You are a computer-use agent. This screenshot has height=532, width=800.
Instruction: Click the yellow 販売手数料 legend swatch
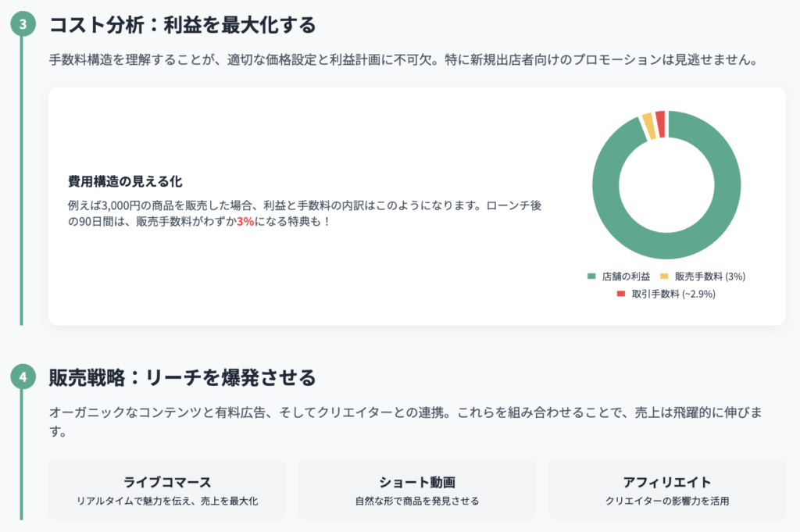tap(664, 277)
